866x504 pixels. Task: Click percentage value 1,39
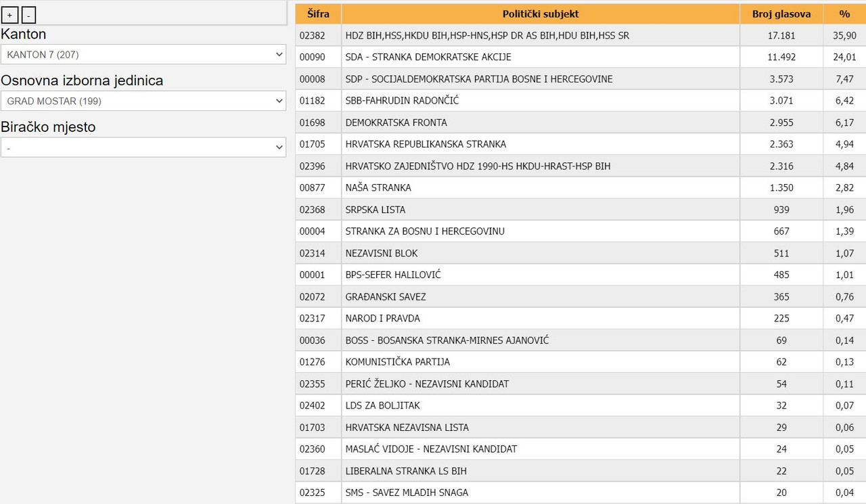[x=844, y=231]
